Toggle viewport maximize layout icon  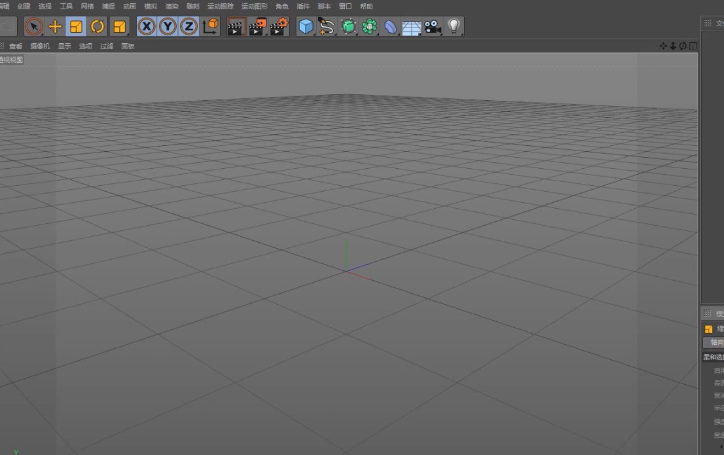coord(693,46)
